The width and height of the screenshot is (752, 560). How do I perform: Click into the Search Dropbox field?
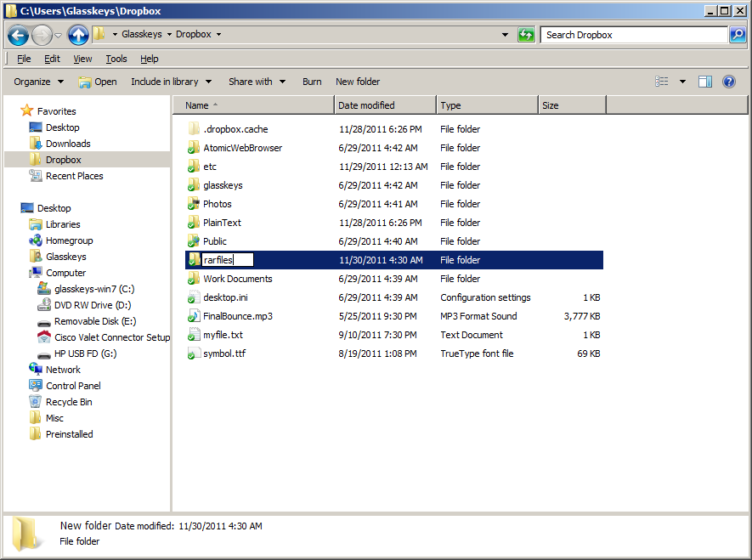click(x=633, y=35)
